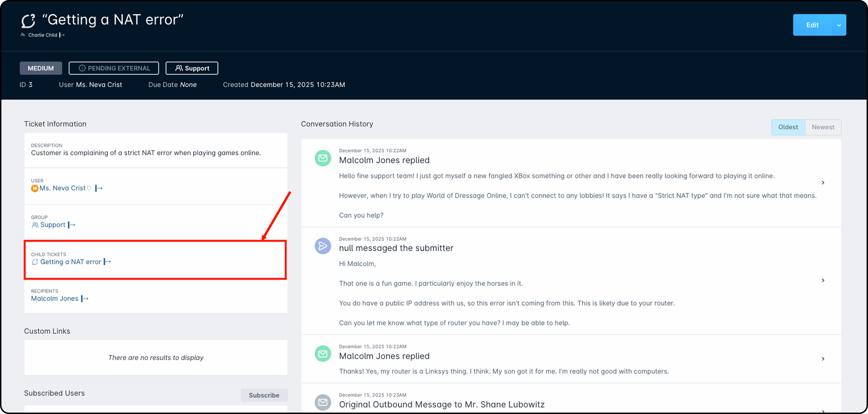Click the 'Malcolm Jones replied' title above 'Hello fine support team'
This screenshot has height=414, width=868.
pyautogui.click(x=384, y=160)
